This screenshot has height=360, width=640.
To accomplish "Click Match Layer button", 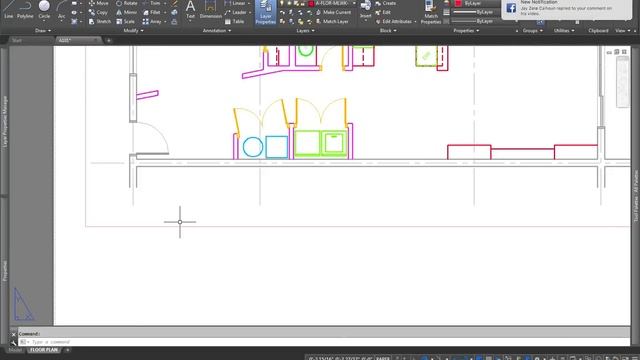I will point(332,21).
